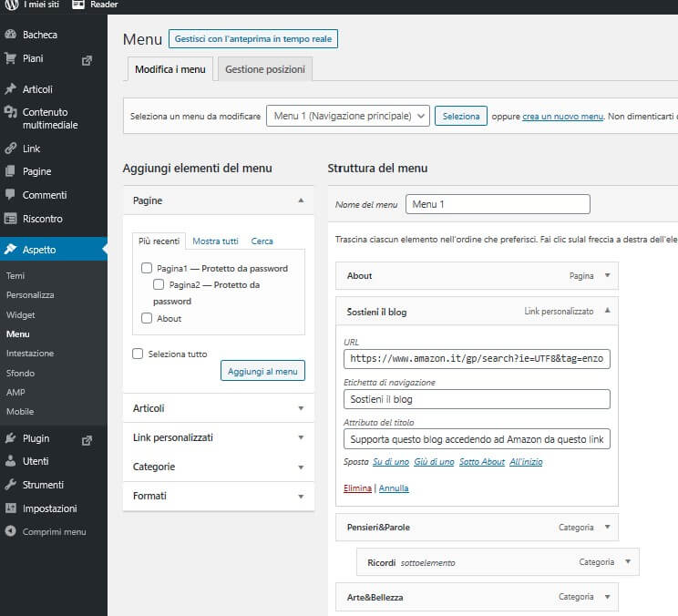Click the Comprimi menu collapse icon
The image size is (678, 616).
click(10, 532)
